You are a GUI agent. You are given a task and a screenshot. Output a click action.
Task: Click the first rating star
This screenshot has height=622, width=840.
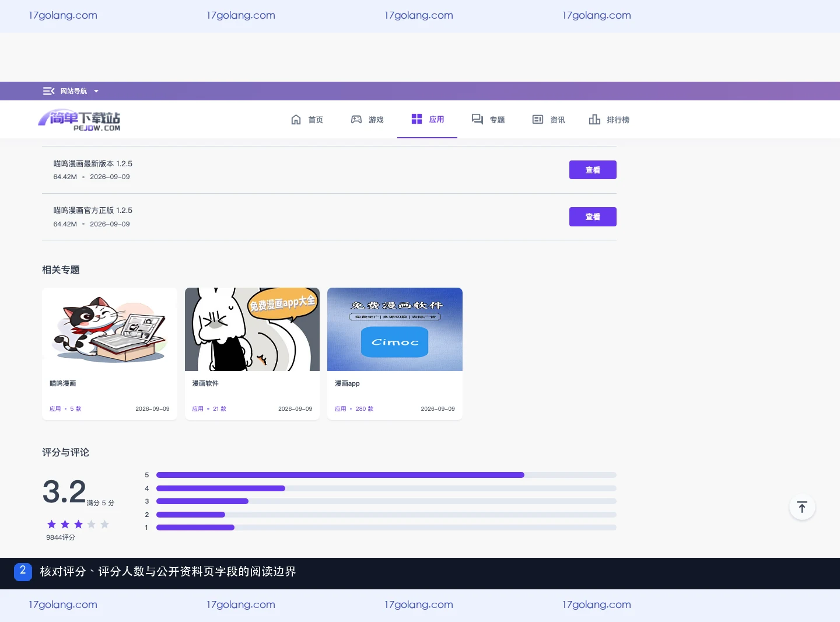point(51,524)
